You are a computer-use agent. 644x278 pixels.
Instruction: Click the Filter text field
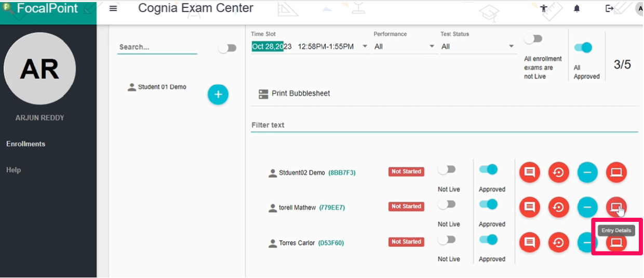pyautogui.click(x=445, y=125)
